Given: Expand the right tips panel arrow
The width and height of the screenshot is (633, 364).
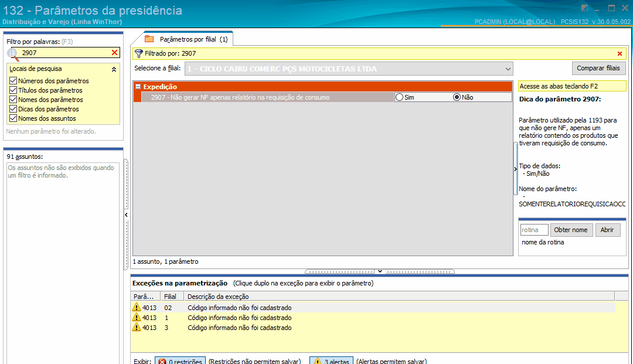Looking at the screenshot, I should point(516,169).
